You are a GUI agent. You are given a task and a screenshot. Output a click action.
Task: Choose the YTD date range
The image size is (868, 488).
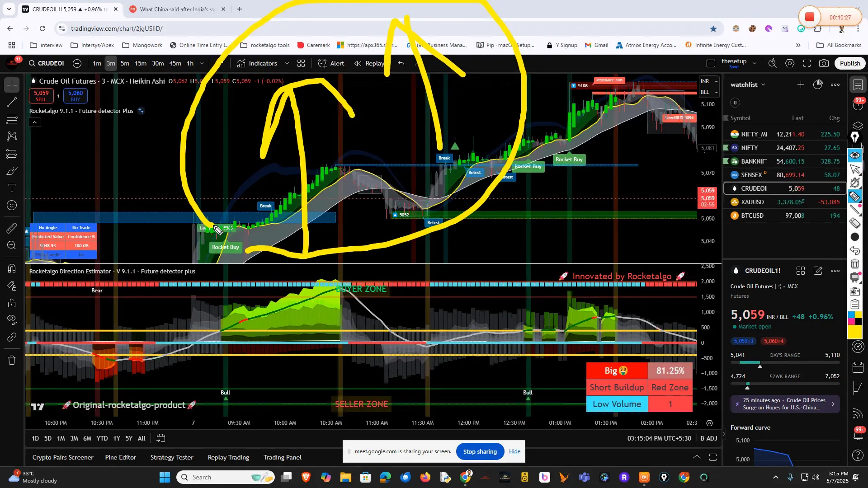click(102, 438)
